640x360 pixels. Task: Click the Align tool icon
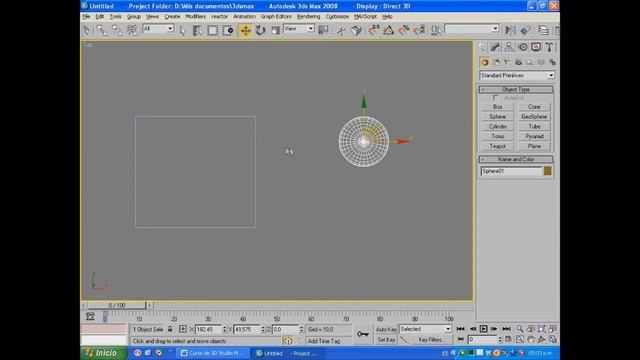click(526, 30)
